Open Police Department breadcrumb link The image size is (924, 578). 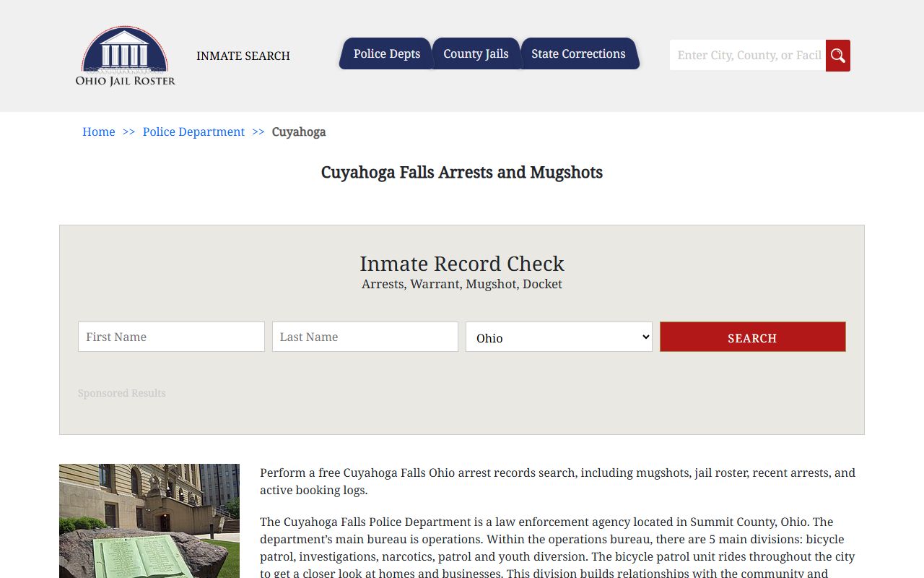click(x=193, y=131)
